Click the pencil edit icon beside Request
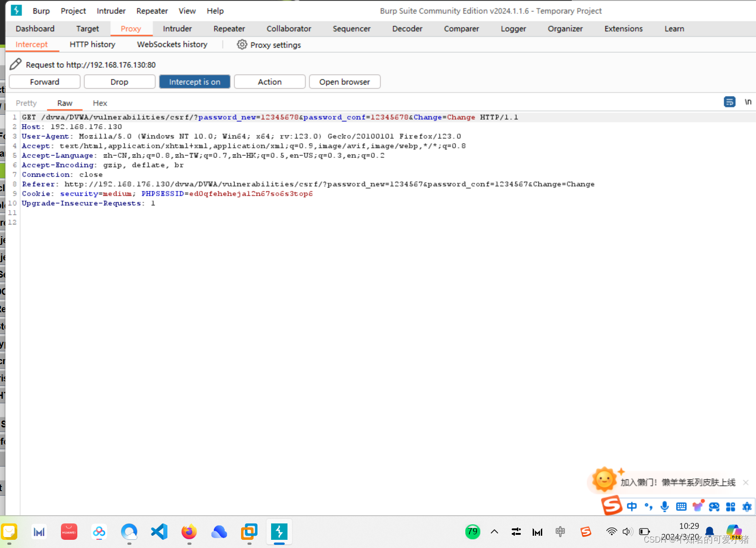This screenshot has width=756, height=548. pyautogui.click(x=15, y=64)
